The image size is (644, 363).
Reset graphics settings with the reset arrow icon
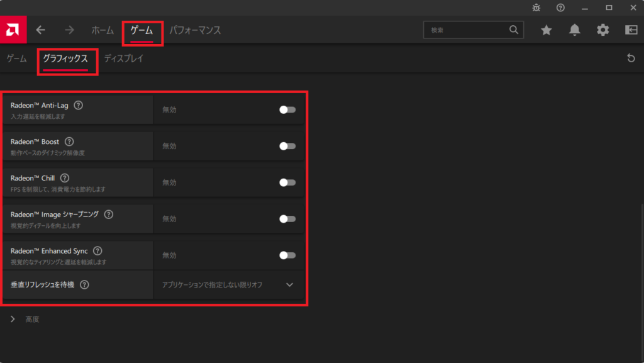point(631,59)
